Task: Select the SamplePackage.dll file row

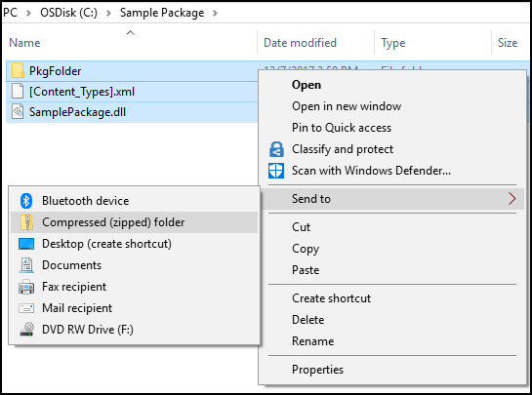Action: (132, 112)
